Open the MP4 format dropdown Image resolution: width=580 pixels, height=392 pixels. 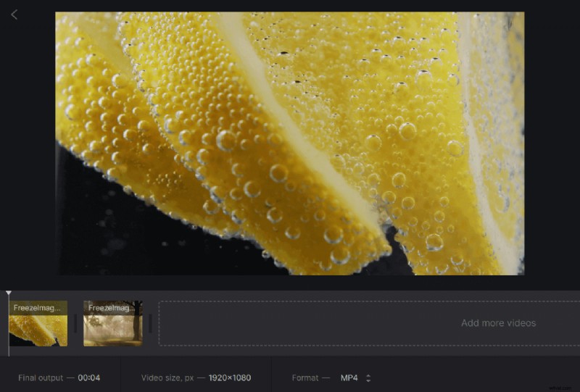(355, 378)
